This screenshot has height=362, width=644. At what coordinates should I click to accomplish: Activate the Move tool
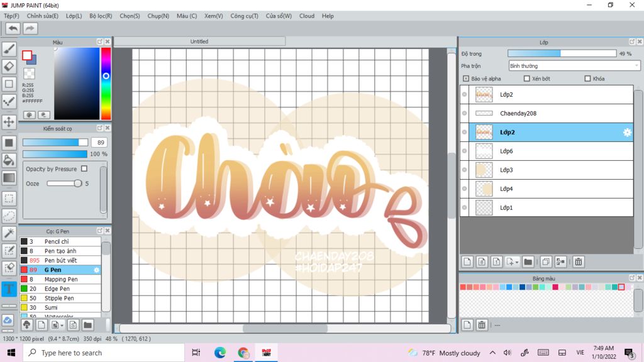(9, 122)
